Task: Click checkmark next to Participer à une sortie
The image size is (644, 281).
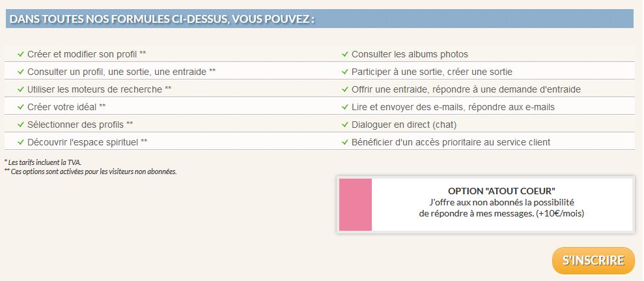Action: point(345,72)
